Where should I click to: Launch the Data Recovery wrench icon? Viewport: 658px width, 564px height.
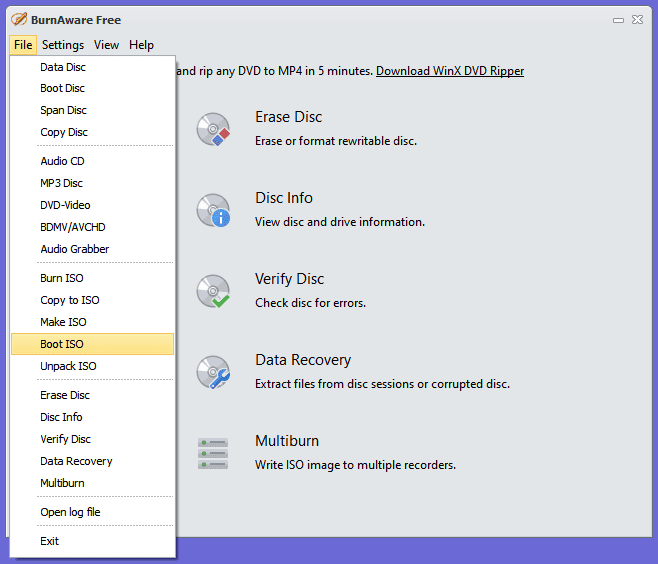[x=213, y=372]
